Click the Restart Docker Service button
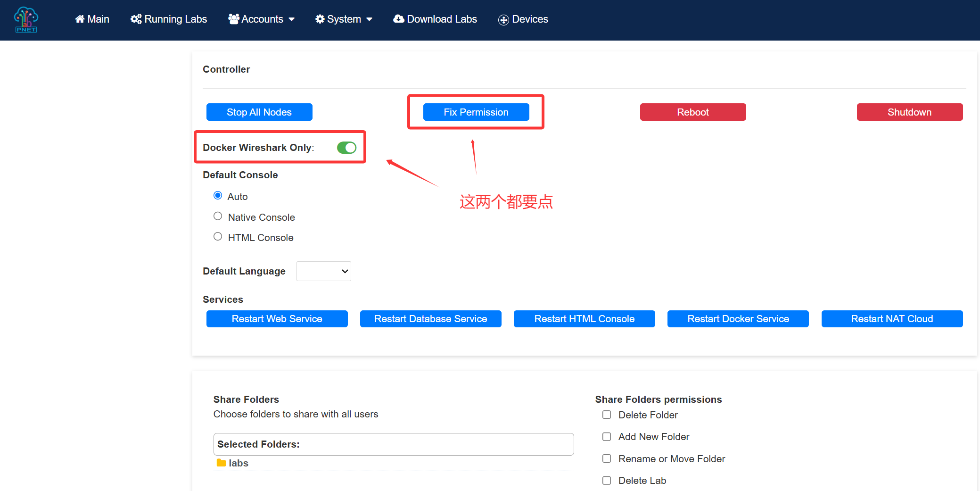Image resolution: width=980 pixels, height=491 pixels. pyautogui.click(x=738, y=319)
